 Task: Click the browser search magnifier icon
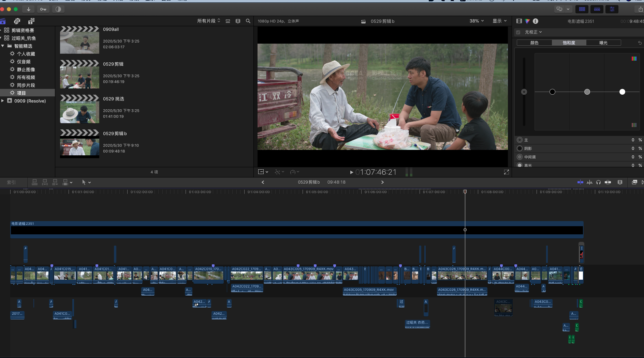click(248, 21)
